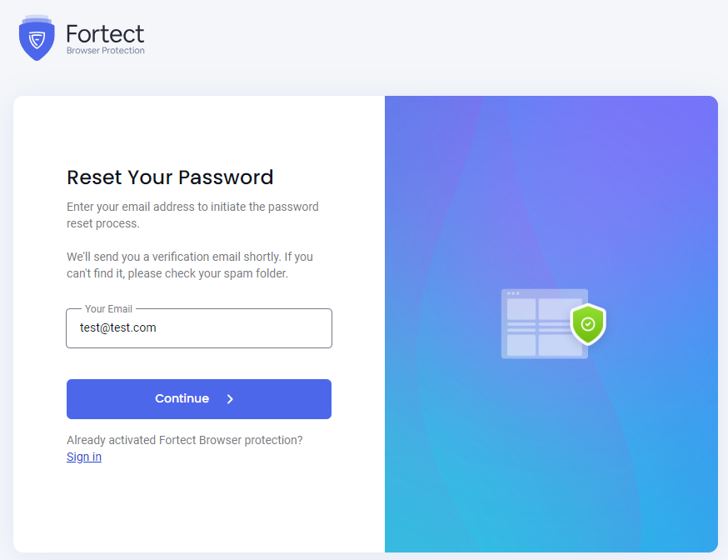Click the verification email spam folder notice

click(190, 265)
